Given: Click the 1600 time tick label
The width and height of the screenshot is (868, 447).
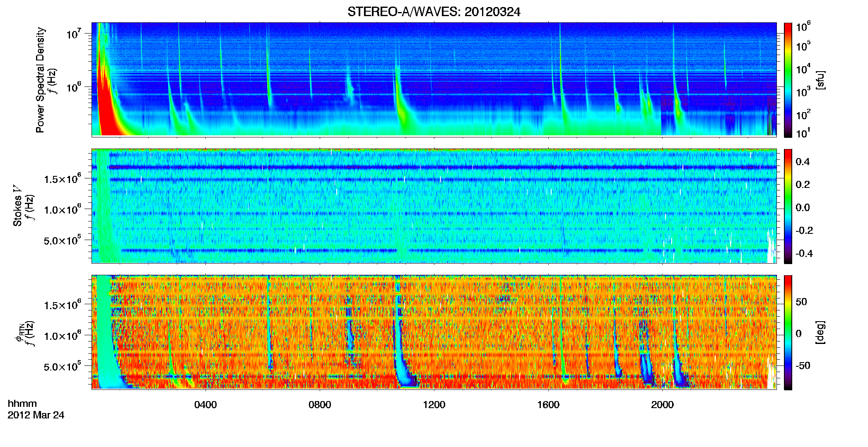Looking at the screenshot, I should [548, 404].
